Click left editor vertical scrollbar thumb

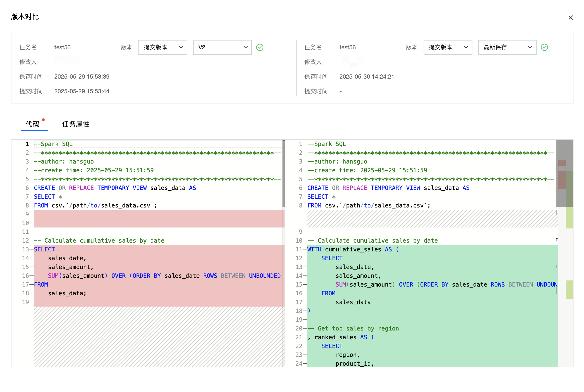point(283,173)
